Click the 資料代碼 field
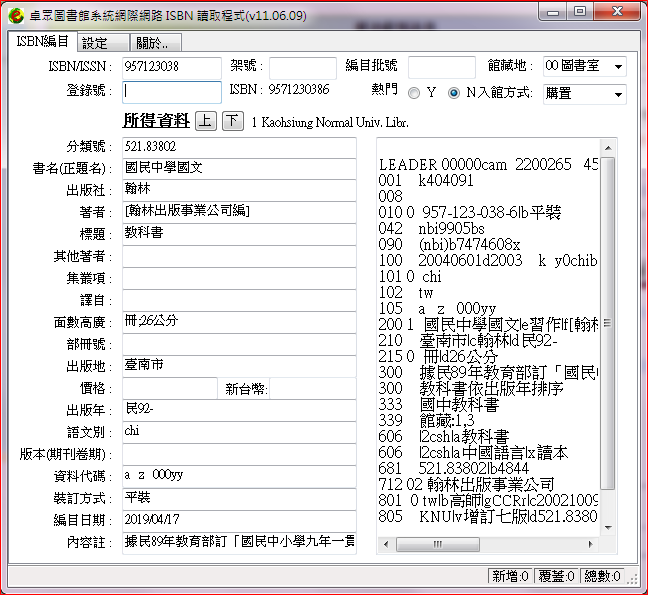The height and width of the screenshot is (595, 648). tap(239, 477)
